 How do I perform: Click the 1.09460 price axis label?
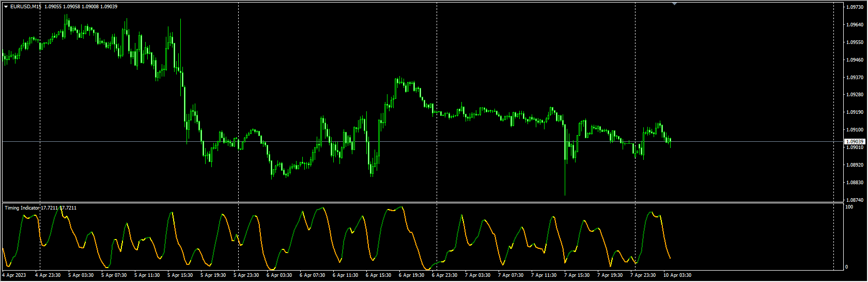pyautogui.click(x=855, y=60)
